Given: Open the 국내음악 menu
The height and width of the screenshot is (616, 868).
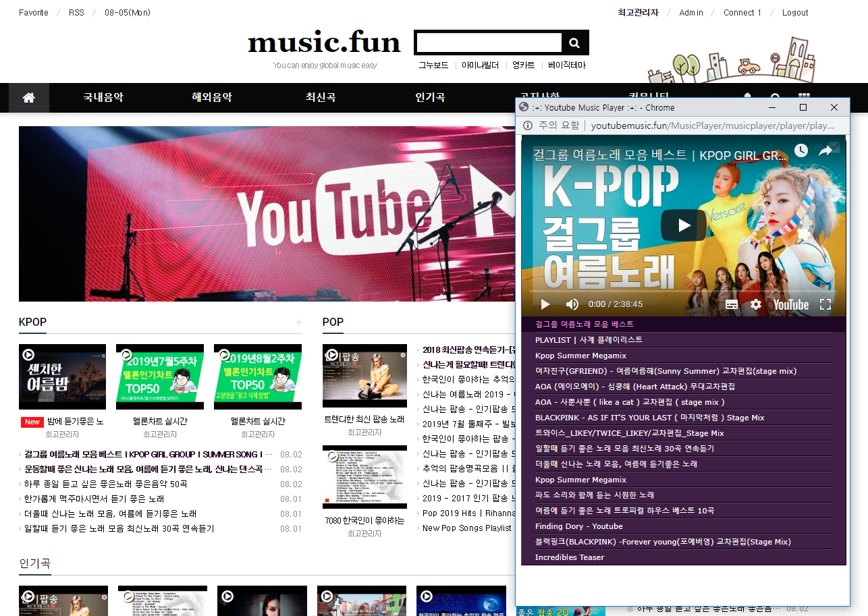Looking at the screenshot, I should pyautogui.click(x=103, y=97).
